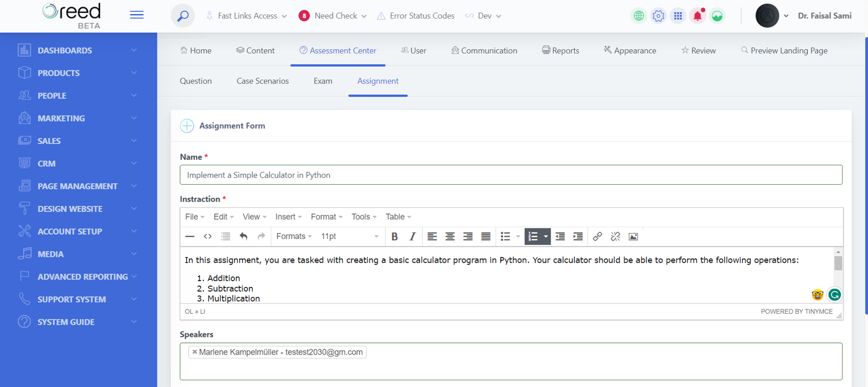The height and width of the screenshot is (387, 868).
Task: Open Dr. Faisal Sami account menu
Action: pyautogui.click(x=824, y=16)
